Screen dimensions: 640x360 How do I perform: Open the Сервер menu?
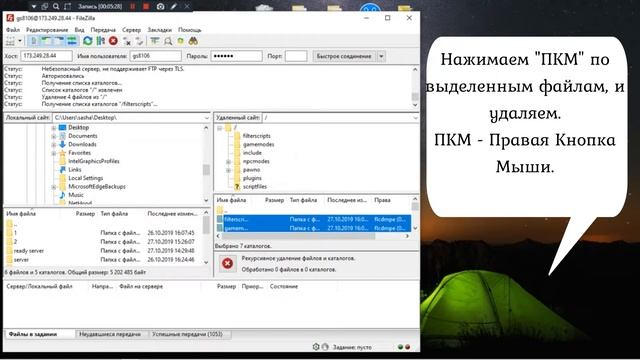[x=131, y=30]
